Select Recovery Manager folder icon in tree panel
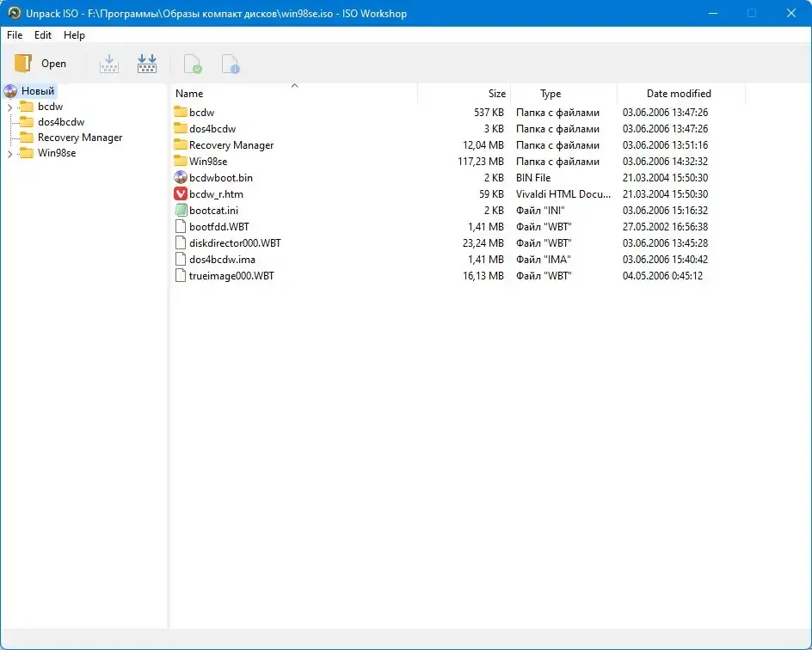 click(x=27, y=138)
